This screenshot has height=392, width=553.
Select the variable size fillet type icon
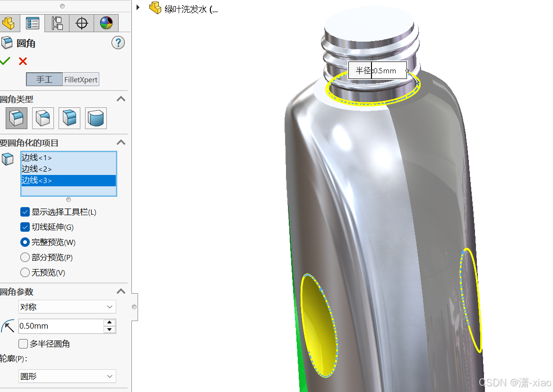[x=43, y=118]
